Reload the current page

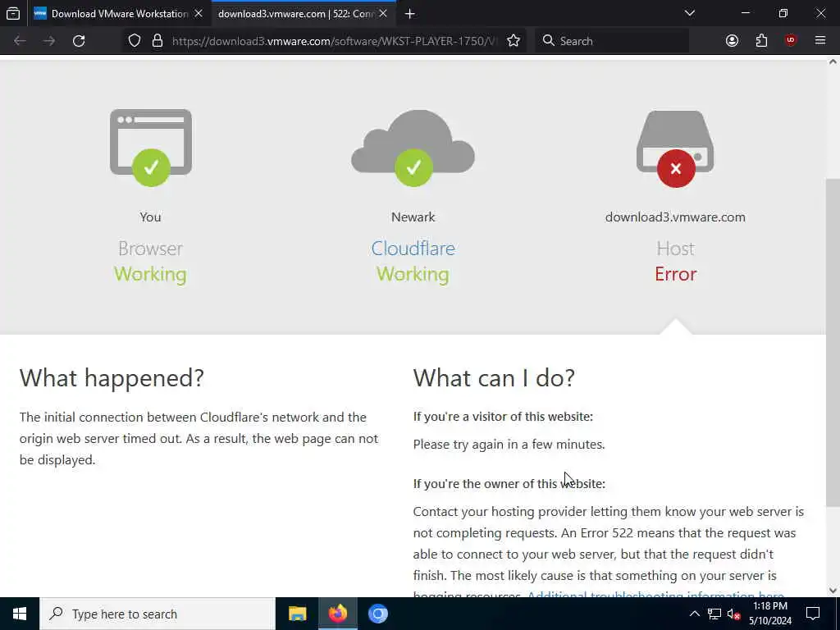[79, 41]
